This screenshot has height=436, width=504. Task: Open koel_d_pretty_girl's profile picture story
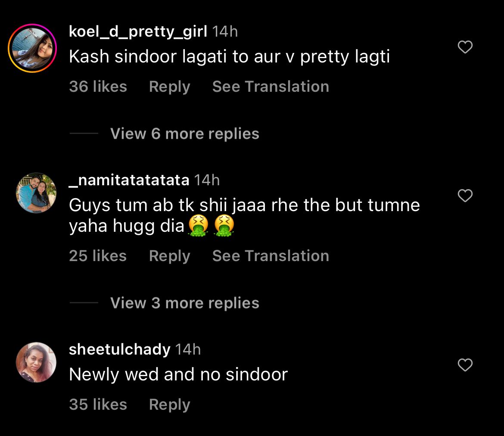click(x=32, y=48)
